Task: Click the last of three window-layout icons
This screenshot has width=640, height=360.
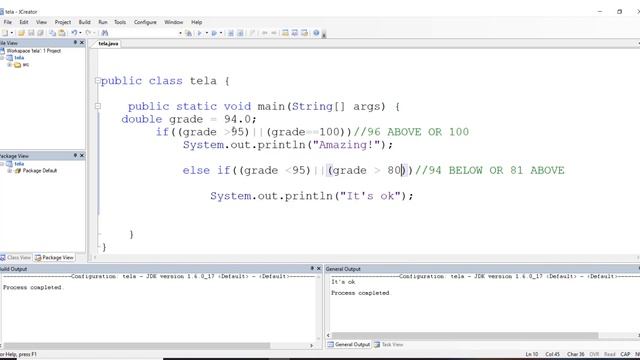Action: pos(304,33)
